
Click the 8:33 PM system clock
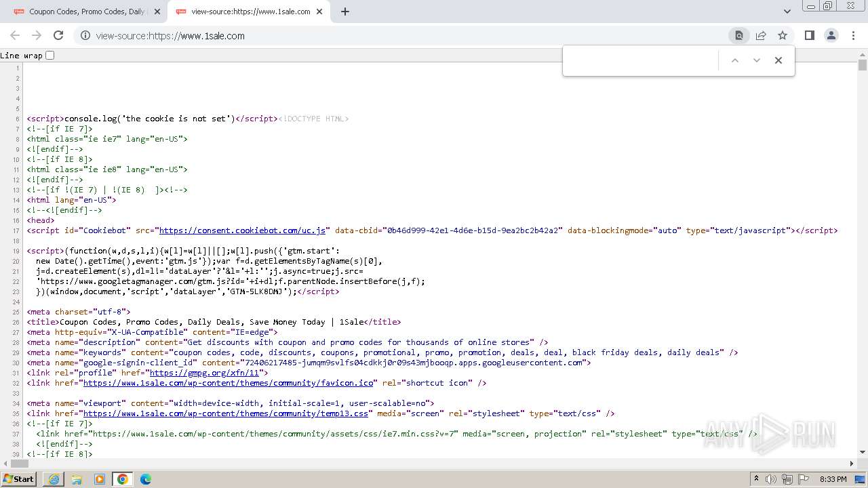[x=833, y=479]
